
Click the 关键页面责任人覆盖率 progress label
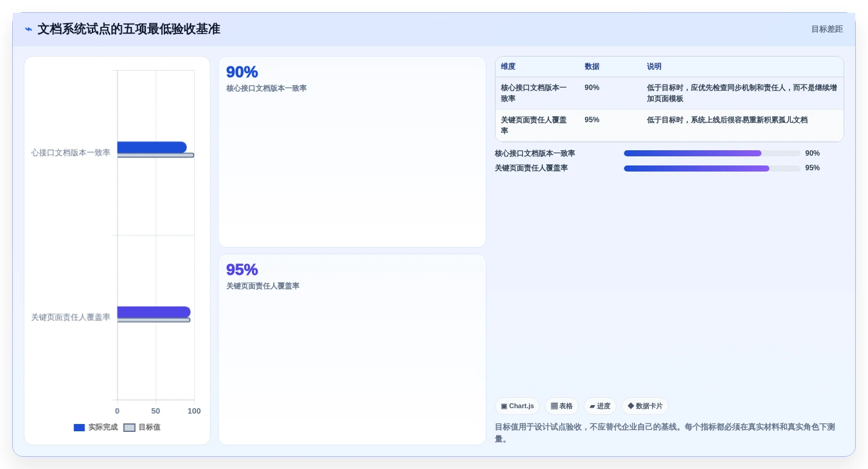(x=531, y=168)
